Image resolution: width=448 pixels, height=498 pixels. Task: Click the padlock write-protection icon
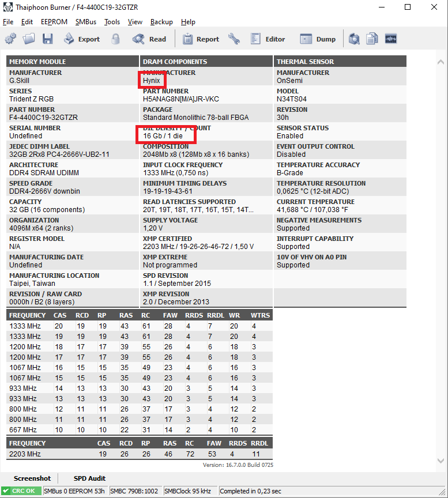point(116,39)
